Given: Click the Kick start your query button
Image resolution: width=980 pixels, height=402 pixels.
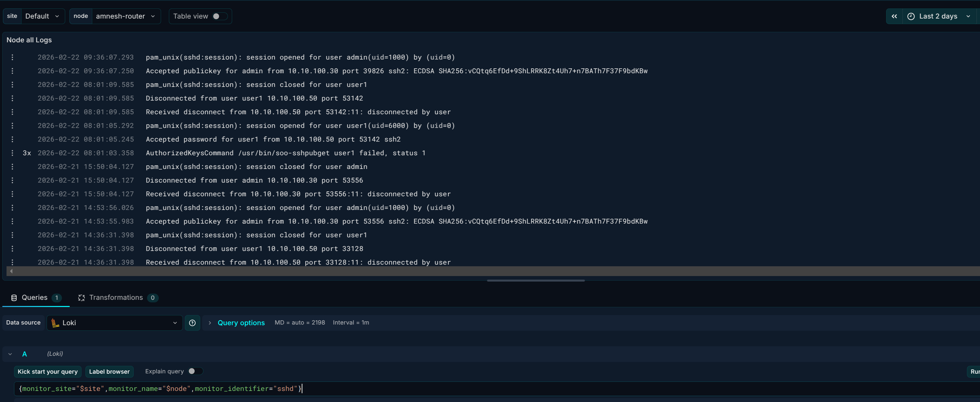Looking at the screenshot, I should coord(47,371).
